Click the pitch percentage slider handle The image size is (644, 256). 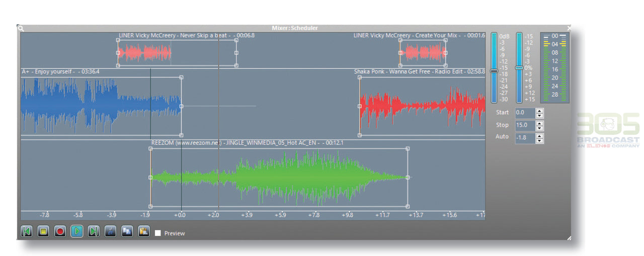519,67
